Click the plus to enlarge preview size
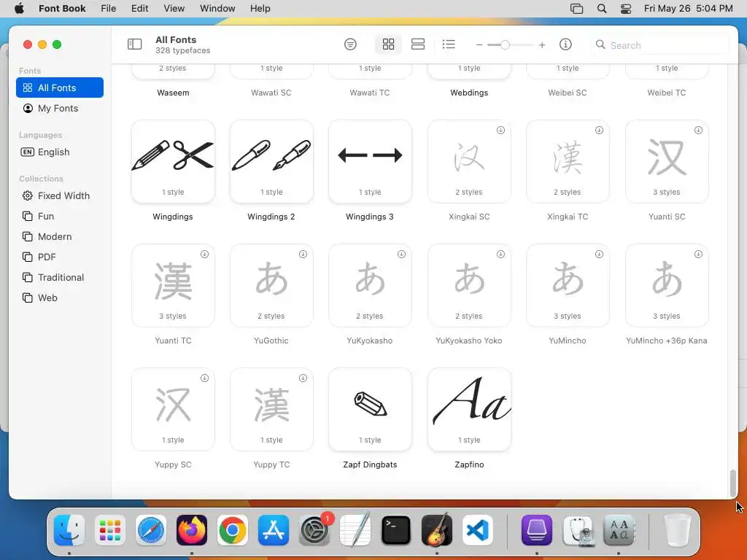Image resolution: width=747 pixels, height=560 pixels. [542, 44]
